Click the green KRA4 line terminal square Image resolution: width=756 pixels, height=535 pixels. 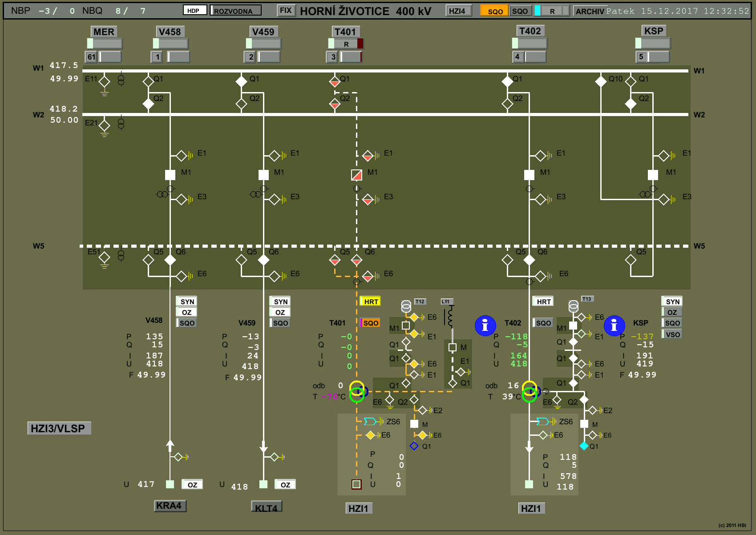[170, 484]
